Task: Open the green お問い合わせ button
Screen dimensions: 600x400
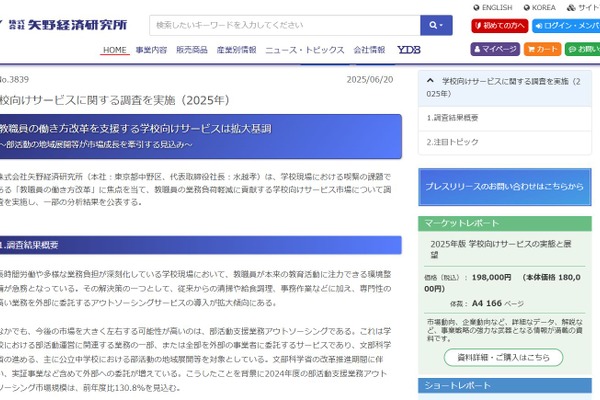Action: coord(582,49)
